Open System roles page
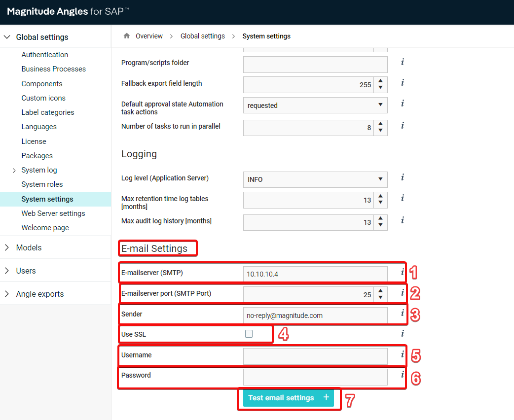 coord(42,184)
